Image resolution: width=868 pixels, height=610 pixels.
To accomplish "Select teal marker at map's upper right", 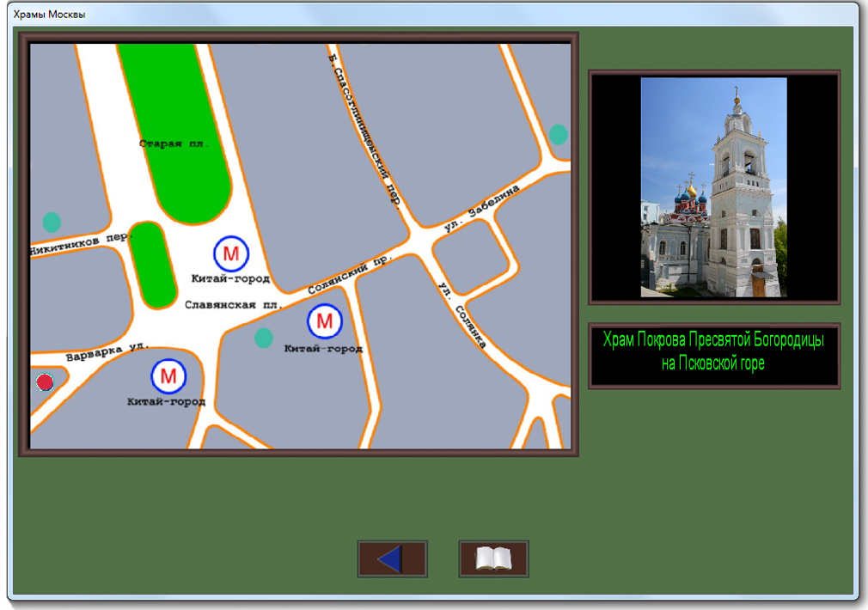I will click(x=559, y=134).
